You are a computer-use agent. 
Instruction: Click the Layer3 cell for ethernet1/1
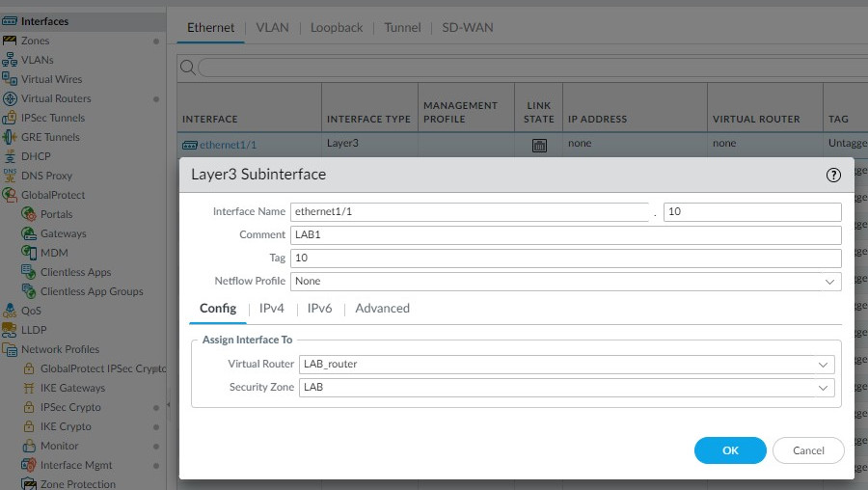coord(342,143)
